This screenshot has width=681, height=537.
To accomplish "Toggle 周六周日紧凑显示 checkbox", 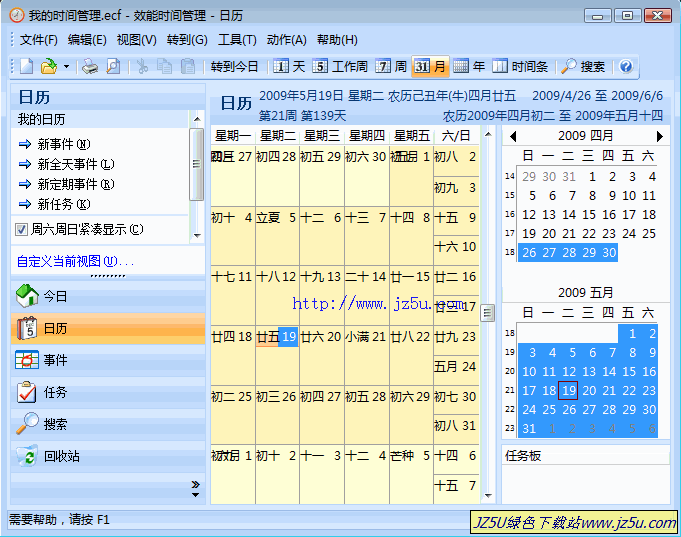I will 21,229.
